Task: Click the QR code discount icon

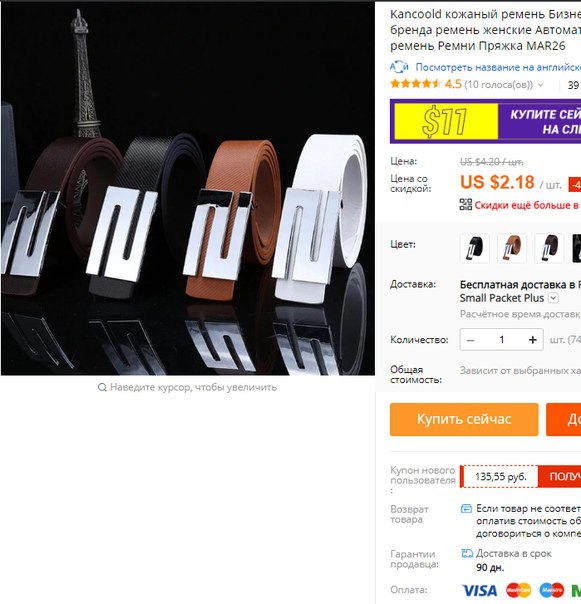Action: [465, 205]
